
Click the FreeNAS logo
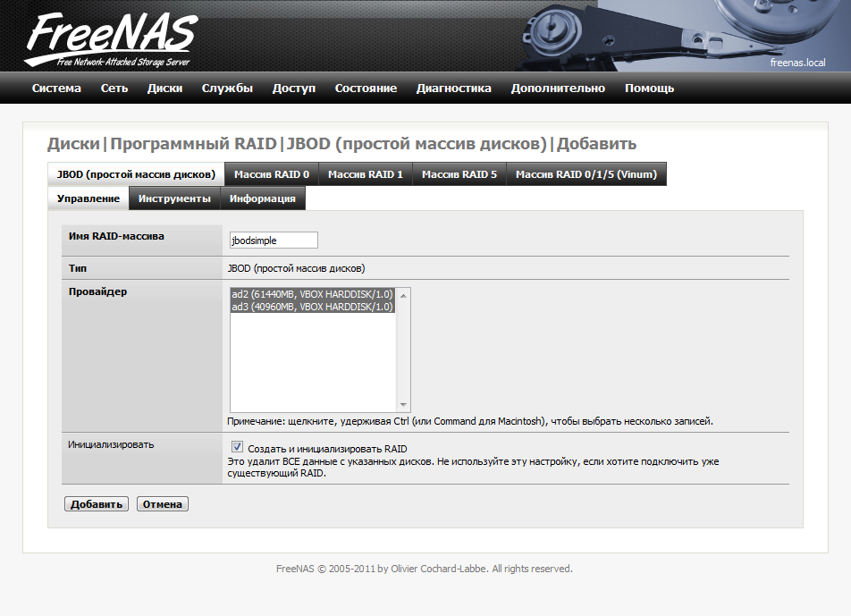pos(111,39)
